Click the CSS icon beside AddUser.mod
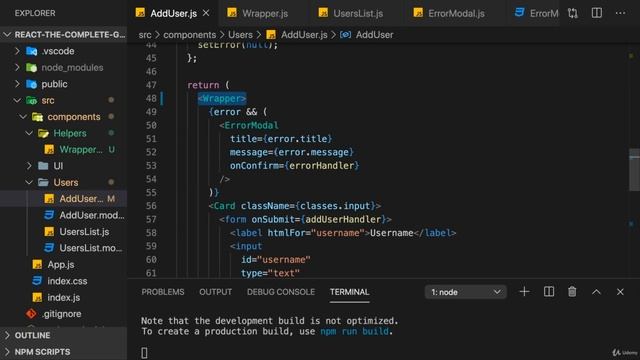 click(49, 215)
